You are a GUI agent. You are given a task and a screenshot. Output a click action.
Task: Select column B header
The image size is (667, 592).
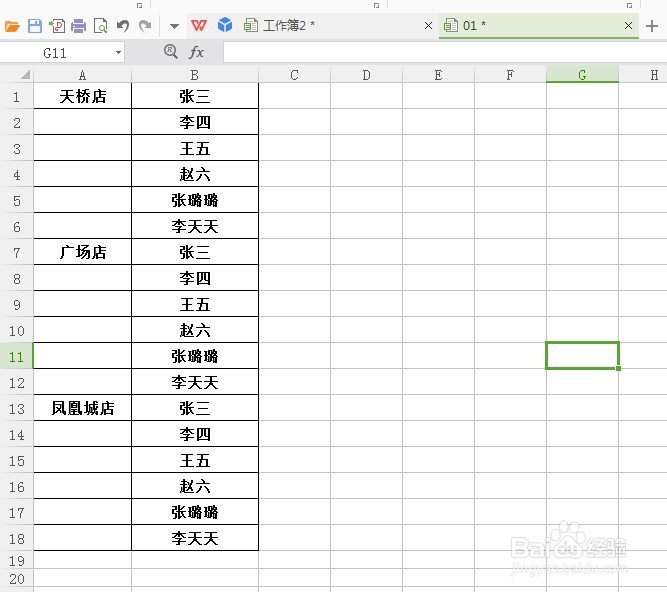coord(195,75)
